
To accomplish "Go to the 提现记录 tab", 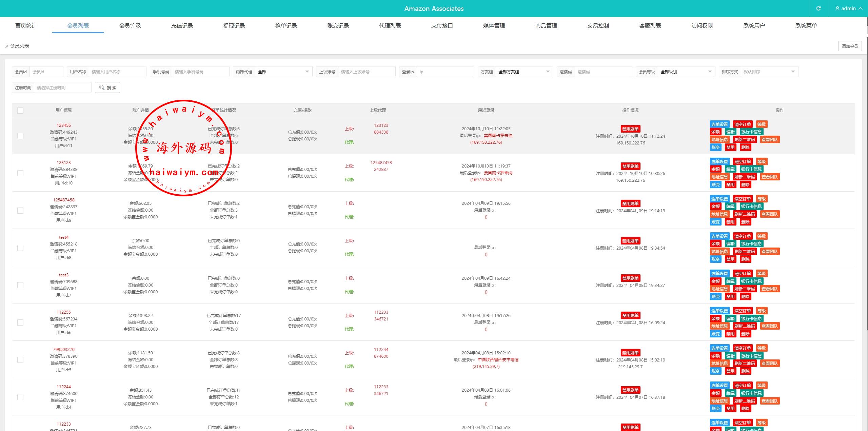I will click(234, 25).
